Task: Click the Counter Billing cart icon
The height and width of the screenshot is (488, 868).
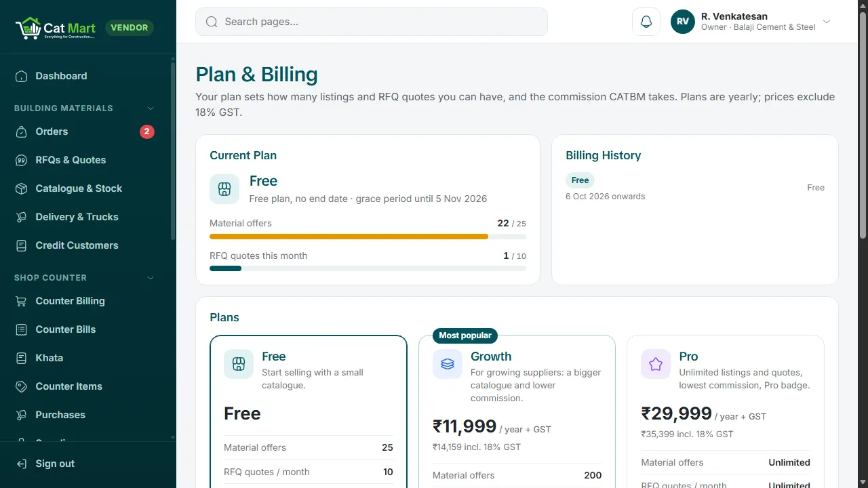Action: (x=22, y=301)
